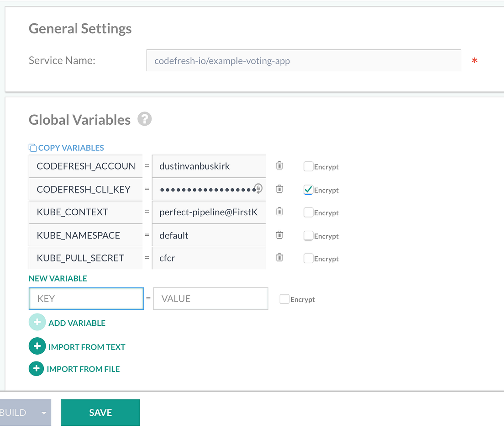Click the lock icon in CLI key field
Screen dimensions: 504x430
pyautogui.click(x=258, y=189)
